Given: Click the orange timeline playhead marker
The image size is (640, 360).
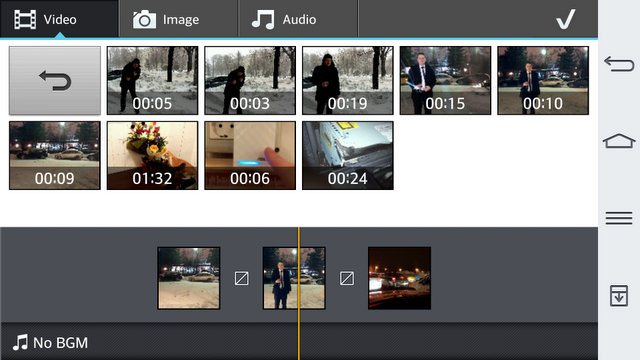Looking at the screenshot, I should 299,294.
